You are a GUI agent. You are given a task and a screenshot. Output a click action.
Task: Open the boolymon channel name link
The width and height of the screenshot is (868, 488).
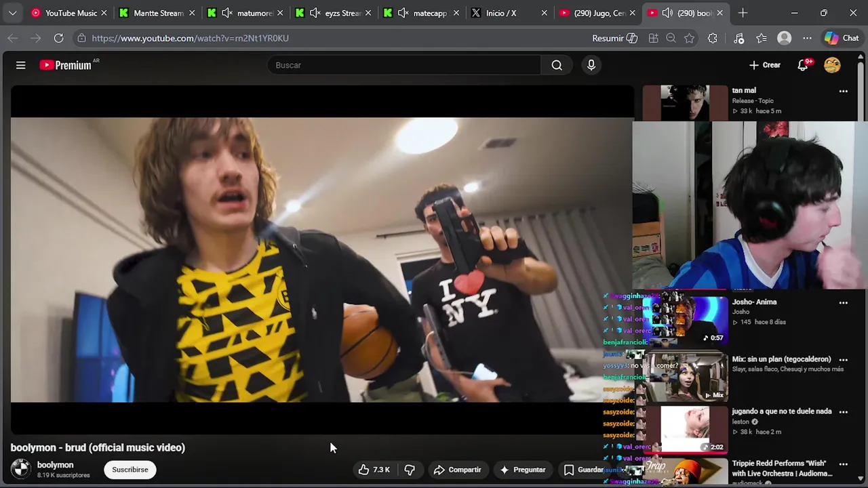click(x=55, y=465)
